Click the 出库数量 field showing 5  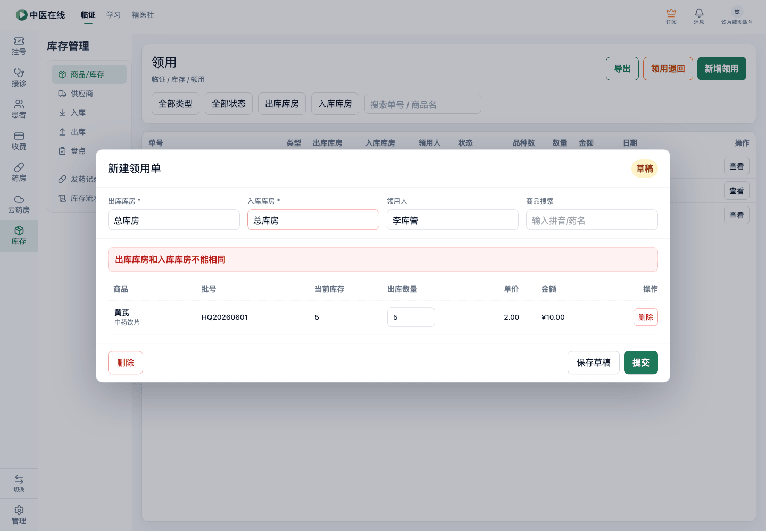pyautogui.click(x=411, y=317)
